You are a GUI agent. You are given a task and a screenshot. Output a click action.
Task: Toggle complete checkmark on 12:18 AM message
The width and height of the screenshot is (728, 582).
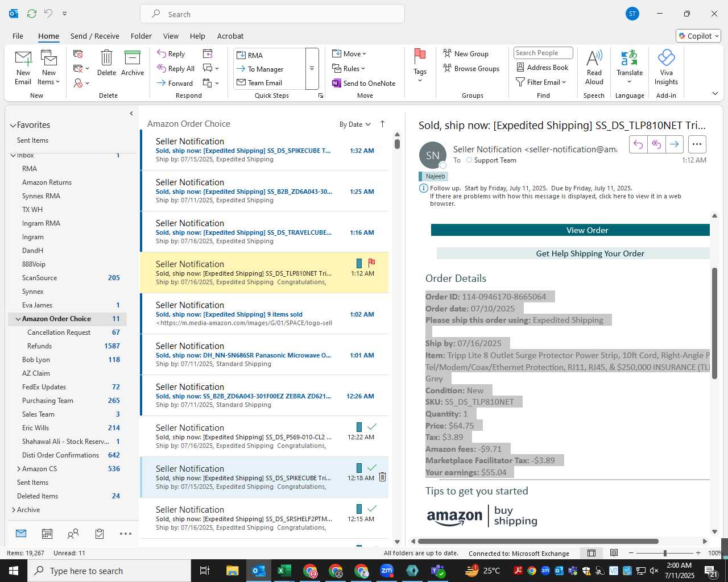pos(372,467)
